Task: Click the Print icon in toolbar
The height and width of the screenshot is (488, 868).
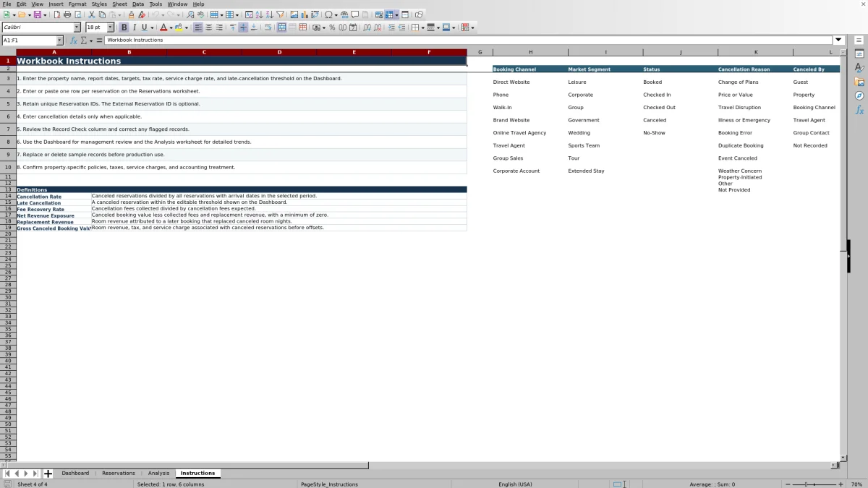Action: click(67, 14)
